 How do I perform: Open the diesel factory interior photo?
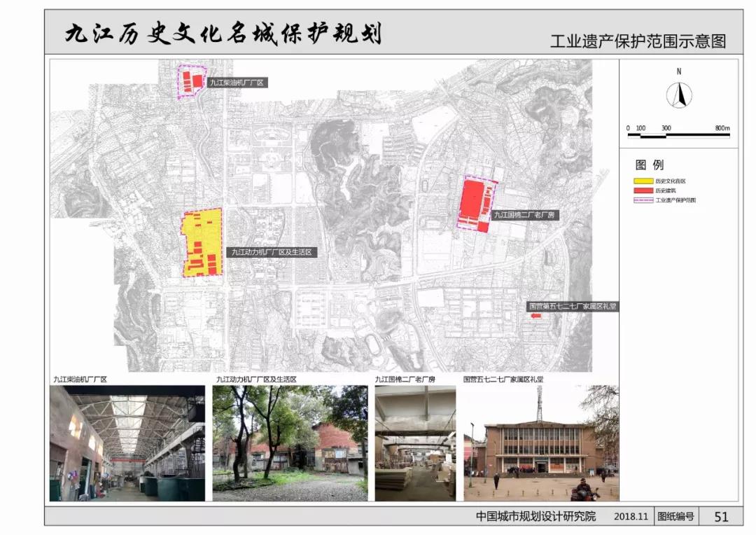[x=127, y=443]
